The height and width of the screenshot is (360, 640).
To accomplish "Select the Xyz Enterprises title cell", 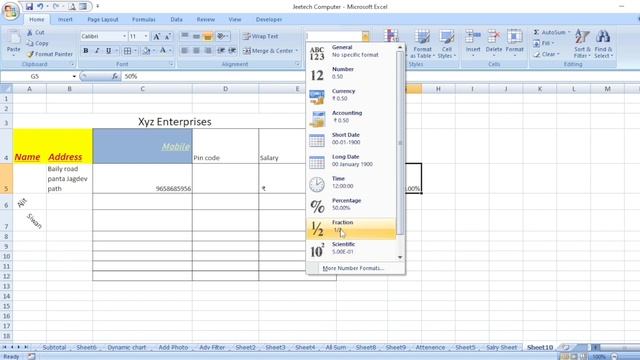I will [175, 122].
